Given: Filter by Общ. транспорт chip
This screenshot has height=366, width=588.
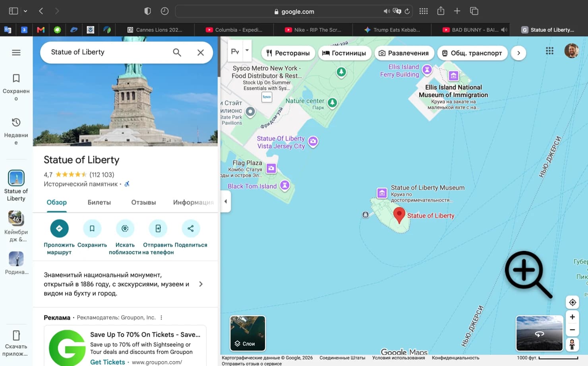Looking at the screenshot, I should click(x=472, y=53).
